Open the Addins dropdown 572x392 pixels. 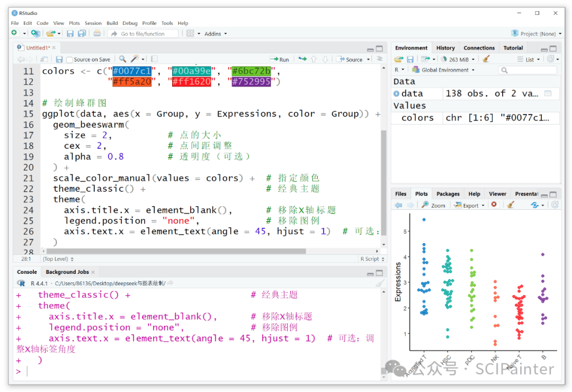(216, 33)
